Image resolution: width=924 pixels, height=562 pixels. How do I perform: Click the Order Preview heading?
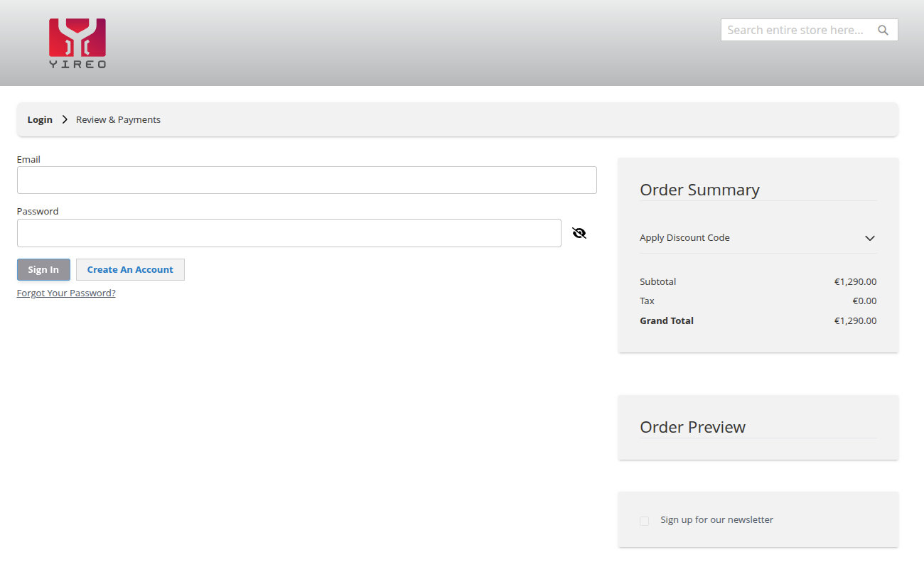click(x=692, y=427)
